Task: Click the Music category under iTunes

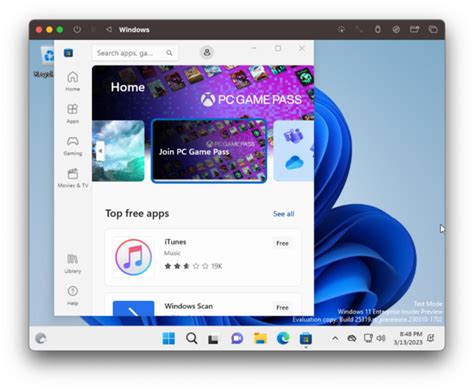Action: tap(172, 253)
